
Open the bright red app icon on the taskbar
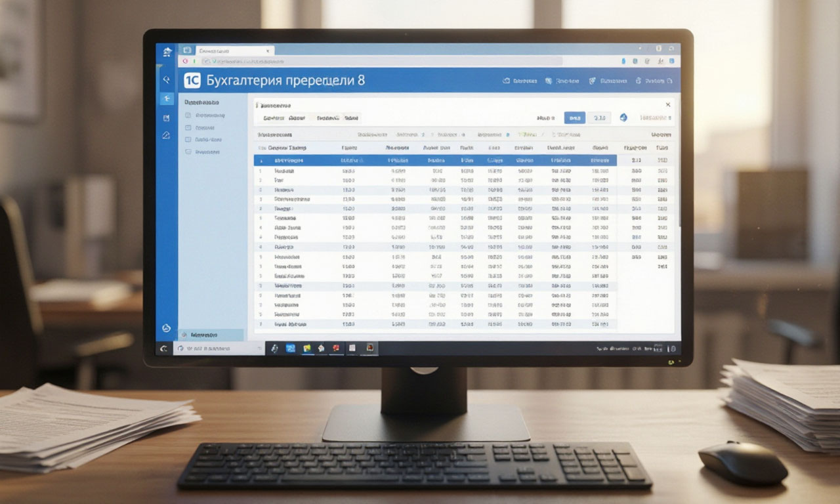(336, 348)
